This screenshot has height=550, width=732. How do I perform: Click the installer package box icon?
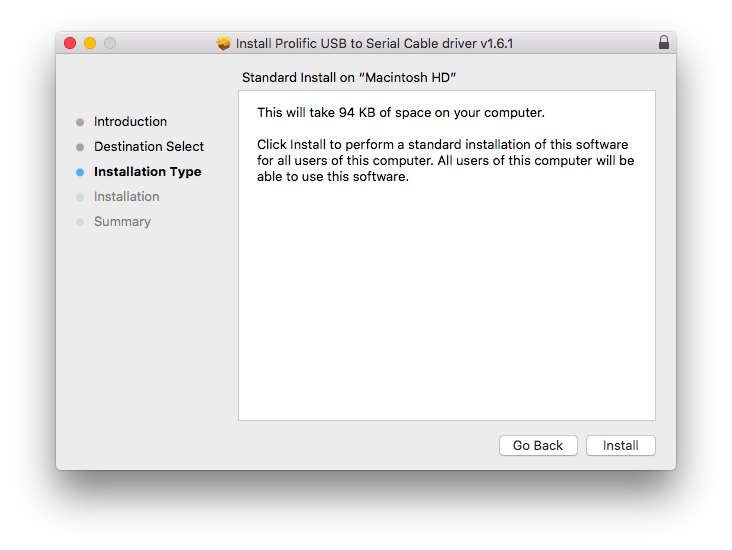click(224, 43)
